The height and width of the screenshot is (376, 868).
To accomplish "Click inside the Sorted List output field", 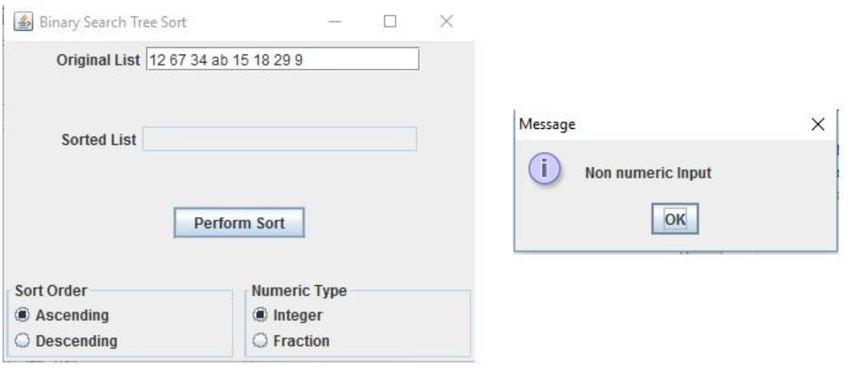I will 280,139.
